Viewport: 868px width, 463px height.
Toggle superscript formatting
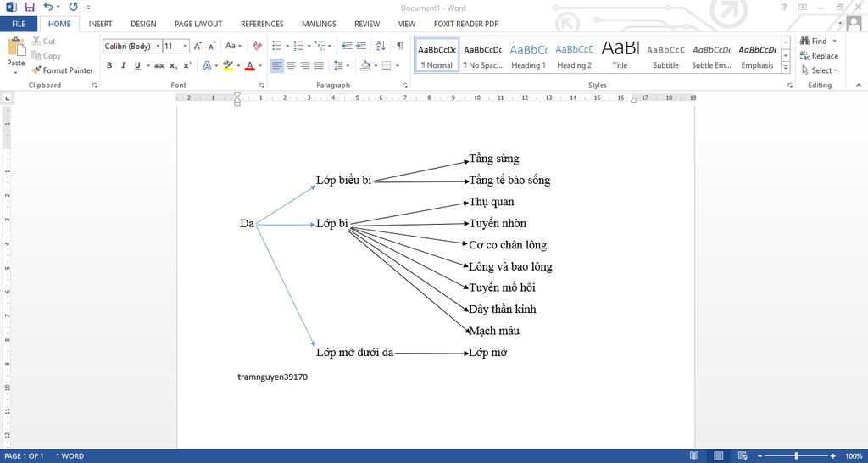pyautogui.click(x=187, y=65)
